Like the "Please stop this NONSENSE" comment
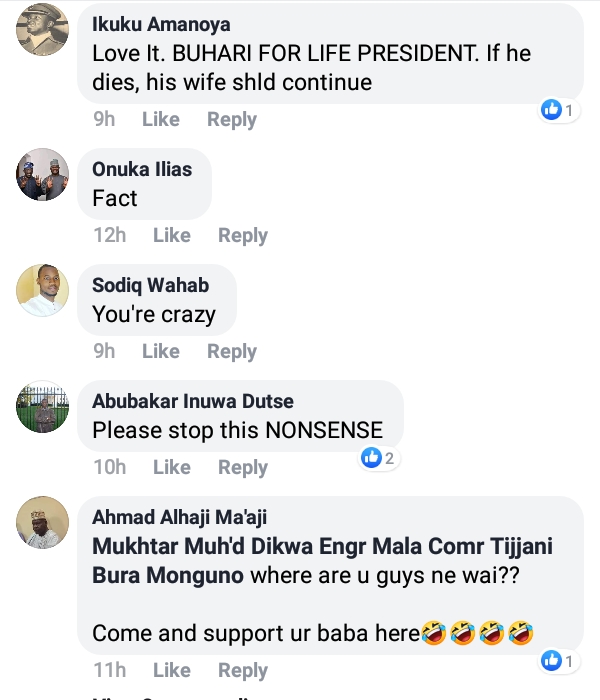Viewport: 600px width, 700px height. [x=172, y=467]
